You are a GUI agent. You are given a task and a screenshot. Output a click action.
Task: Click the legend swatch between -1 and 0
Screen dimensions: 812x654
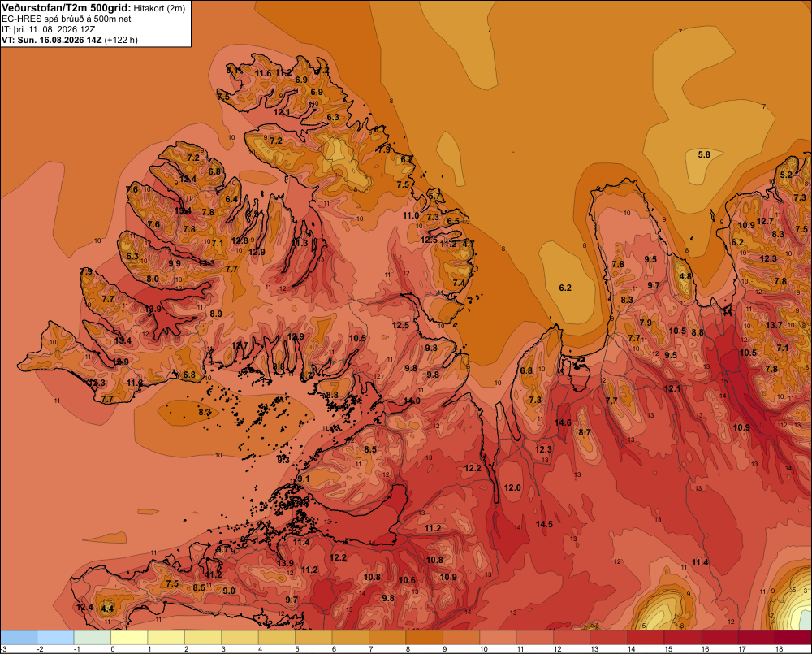(x=93, y=638)
